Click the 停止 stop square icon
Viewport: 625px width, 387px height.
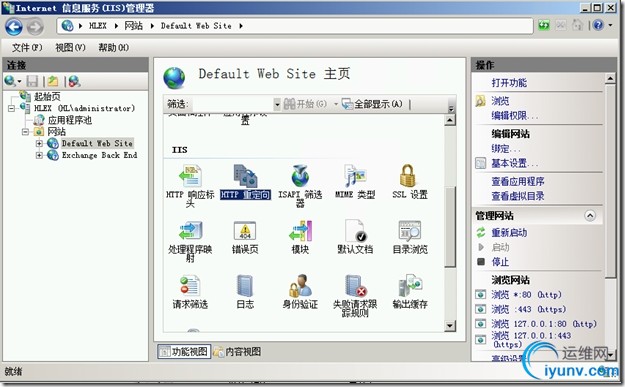click(x=481, y=262)
